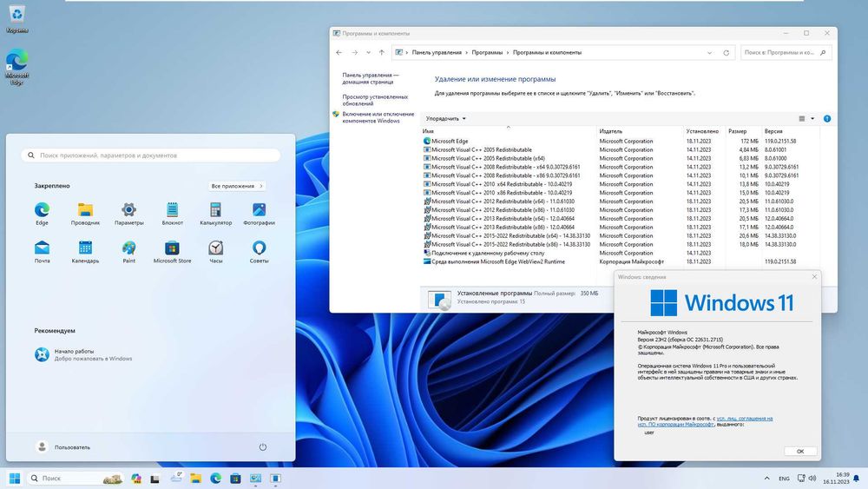
Task: Open the Календарь app in Start menu
Action: 85,251
